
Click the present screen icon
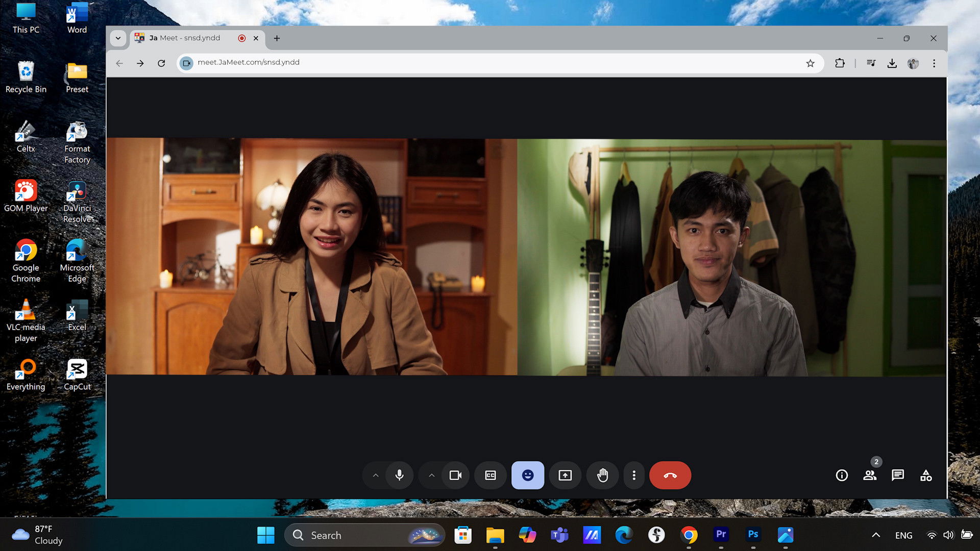coord(565,475)
